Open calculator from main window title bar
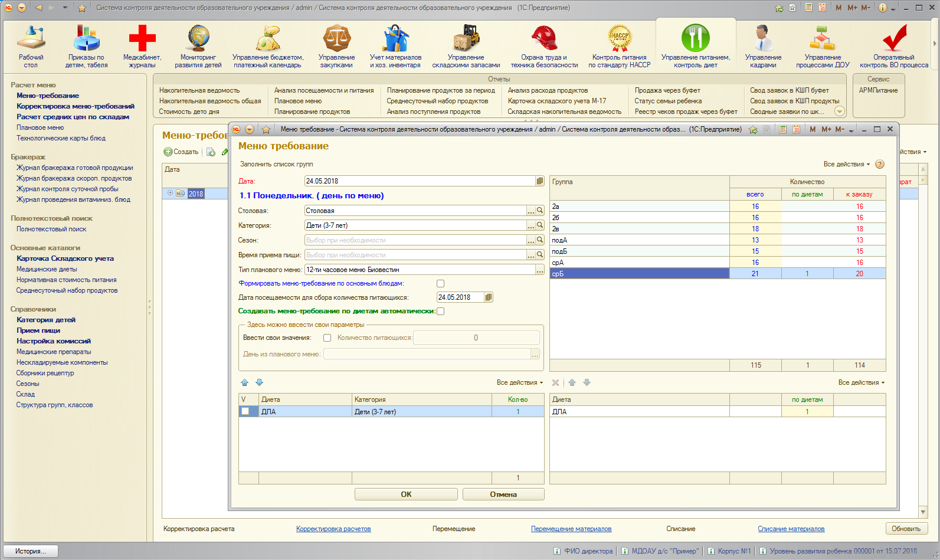Viewport: 940px width, 560px height. [x=808, y=8]
